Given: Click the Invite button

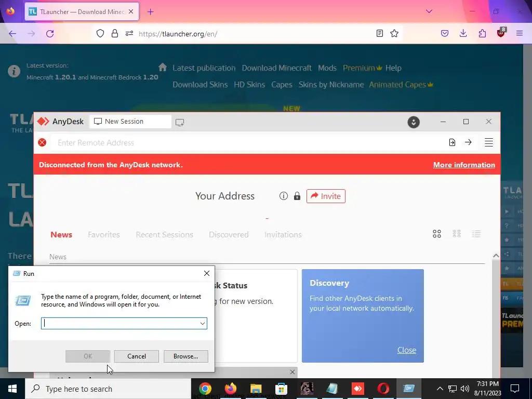Looking at the screenshot, I should tap(326, 196).
